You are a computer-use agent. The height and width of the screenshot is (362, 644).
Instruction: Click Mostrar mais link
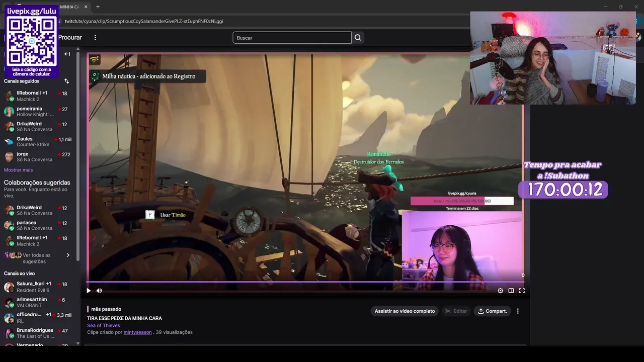coord(19,170)
